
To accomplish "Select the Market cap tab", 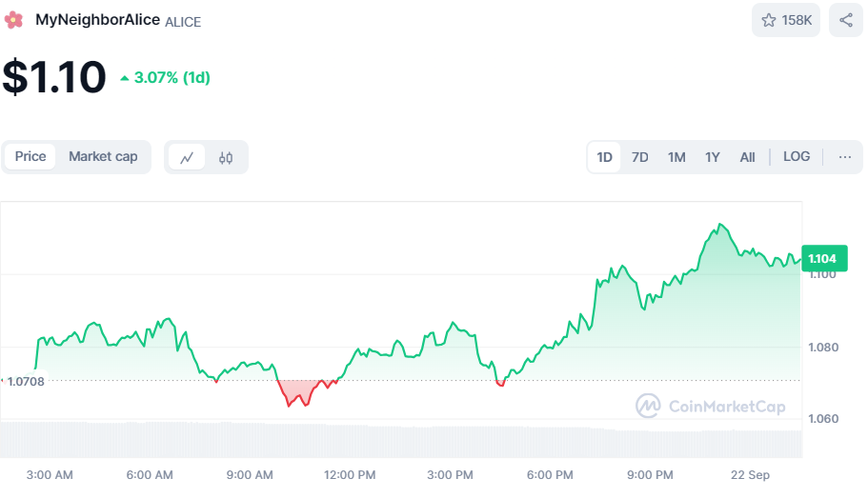I will pos(103,156).
